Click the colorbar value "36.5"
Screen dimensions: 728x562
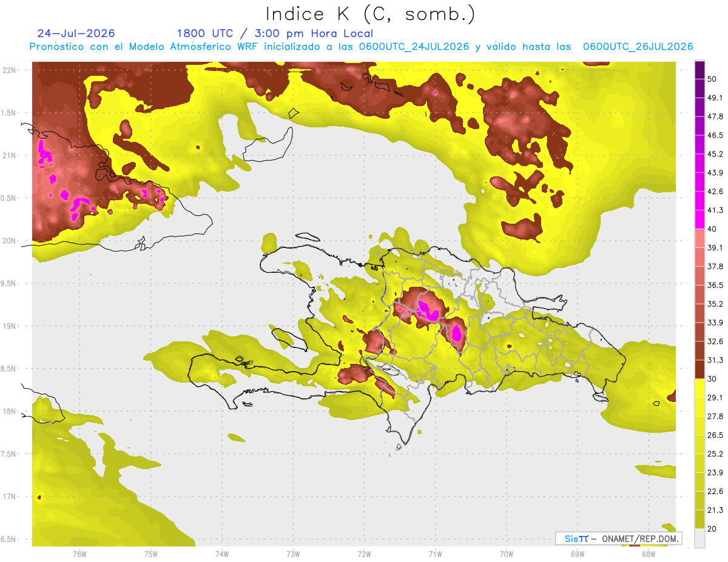click(x=715, y=285)
